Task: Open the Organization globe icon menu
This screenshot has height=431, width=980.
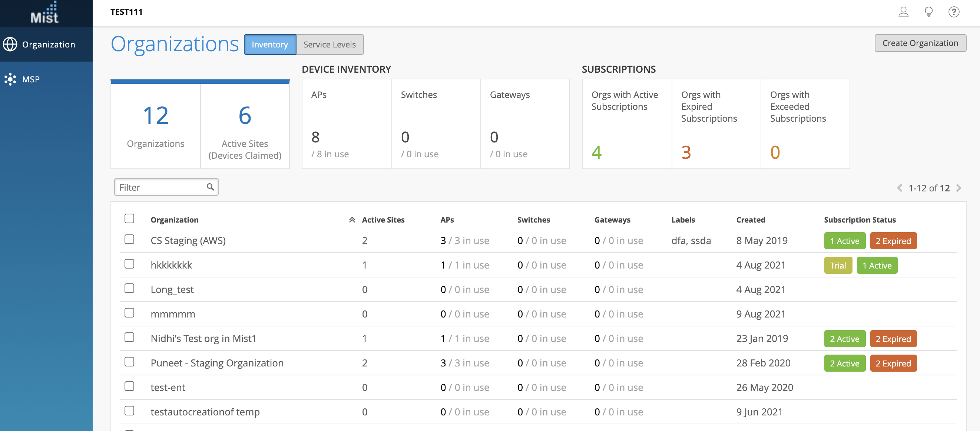Action: coord(10,44)
